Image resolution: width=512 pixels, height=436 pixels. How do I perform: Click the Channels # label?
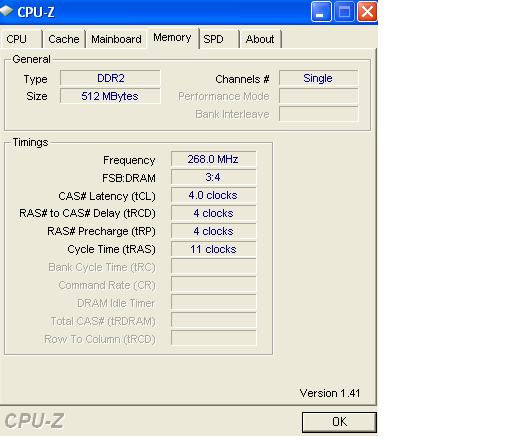pos(242,79)
